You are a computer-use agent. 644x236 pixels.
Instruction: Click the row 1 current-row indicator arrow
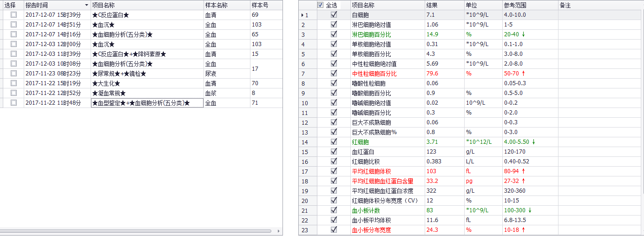click(x=302, y=15)
